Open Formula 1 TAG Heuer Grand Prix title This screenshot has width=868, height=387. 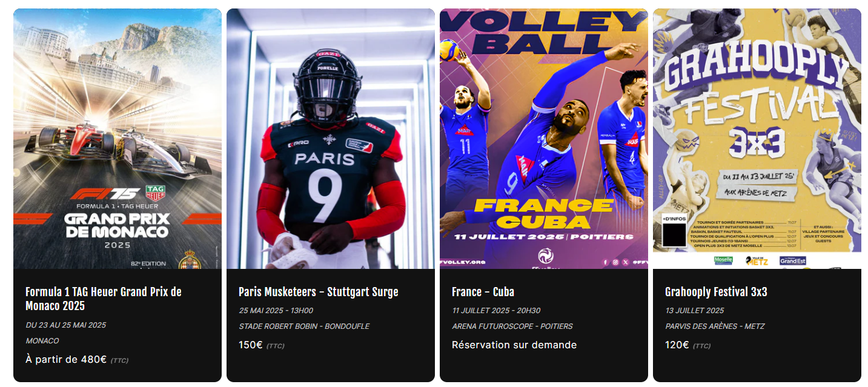click(103, 299)
